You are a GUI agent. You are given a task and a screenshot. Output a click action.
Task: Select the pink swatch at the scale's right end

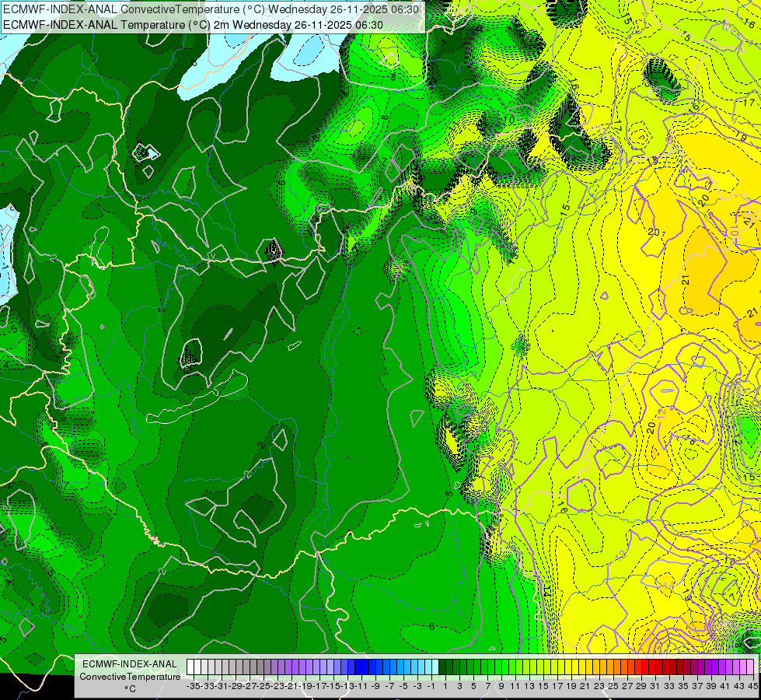click(x=750, y=667)
